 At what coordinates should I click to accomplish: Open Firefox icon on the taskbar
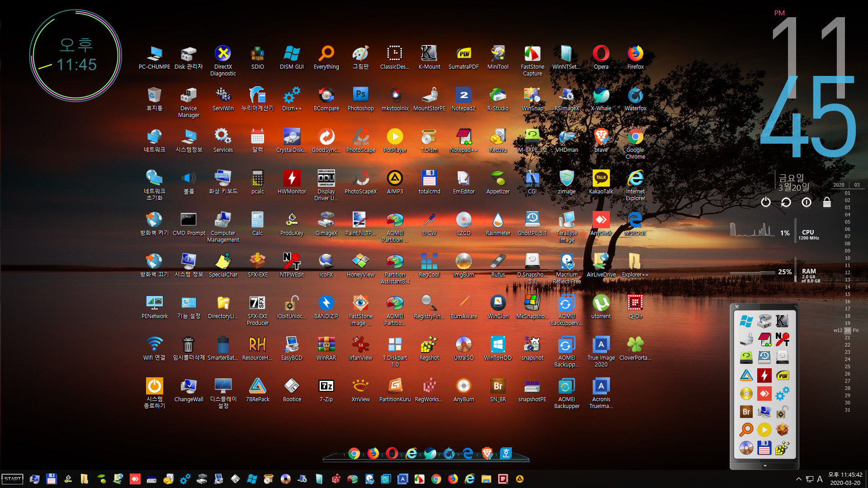click(453, 479)
